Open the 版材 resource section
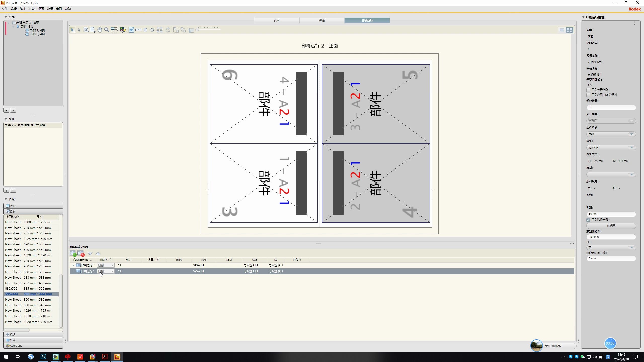This screenshot has width=644, height=362. [33, 206]
